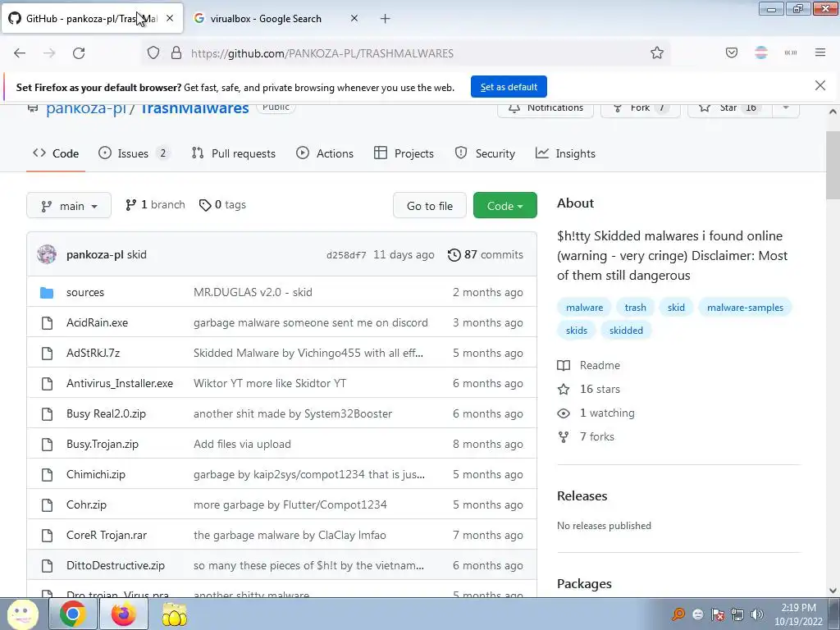840x630 pixels.
Task: Click the taskbar clock showing 2:19 PM
Action: 798,614
